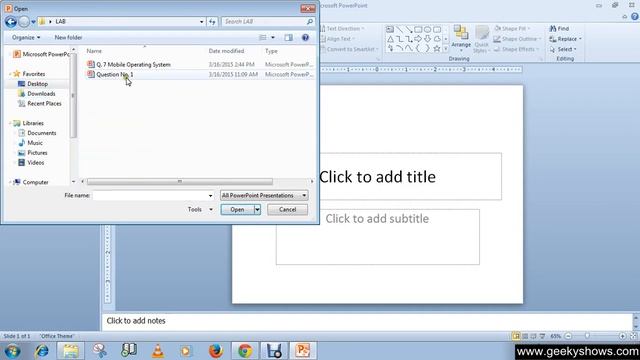Click the Open button

(237, 210)
